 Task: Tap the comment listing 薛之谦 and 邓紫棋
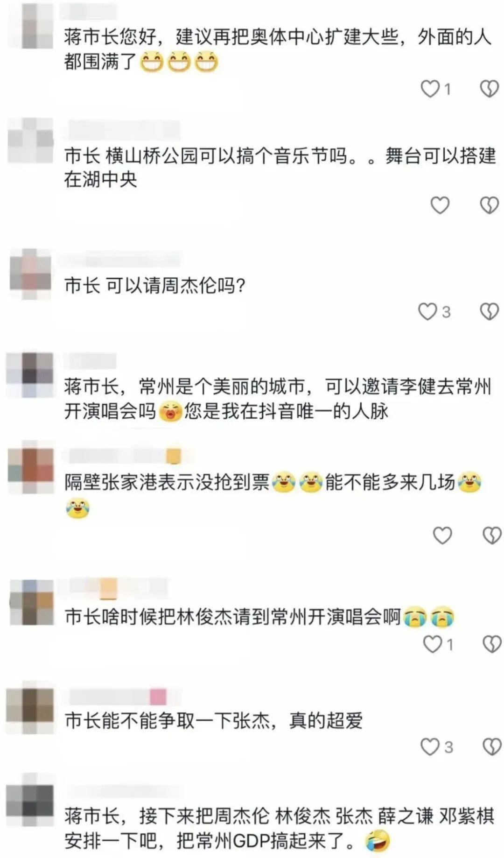coord(279,829)
